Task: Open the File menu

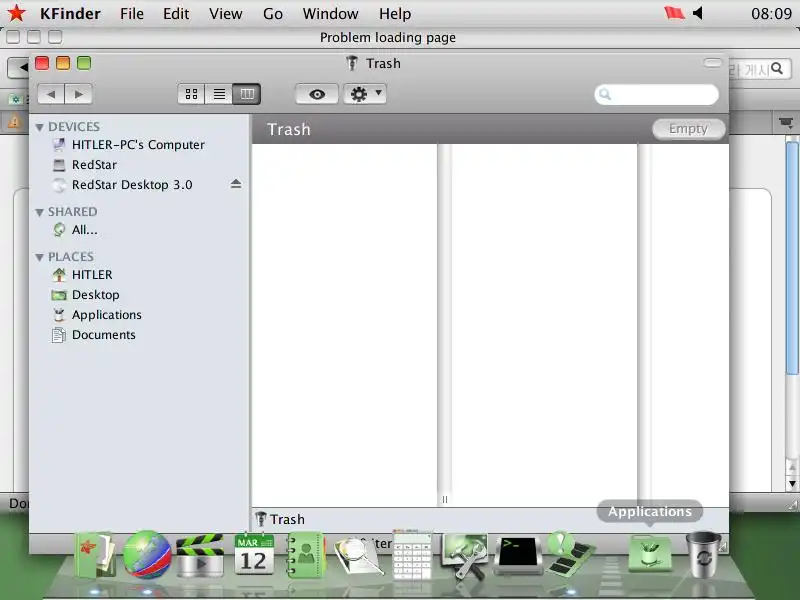Action: pyautogui.click(x=132, y=14)
